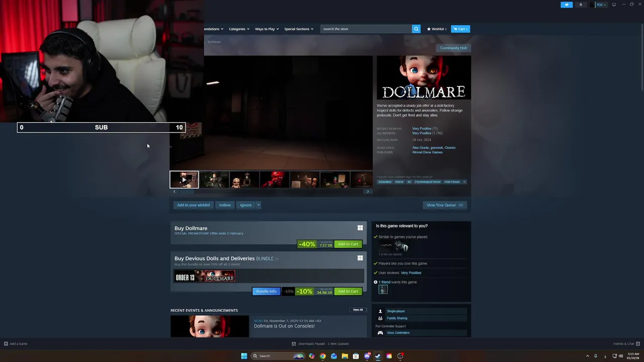This screenshot has width=644, height=362.
Task: Click View Your Queue
Action: 445,205
